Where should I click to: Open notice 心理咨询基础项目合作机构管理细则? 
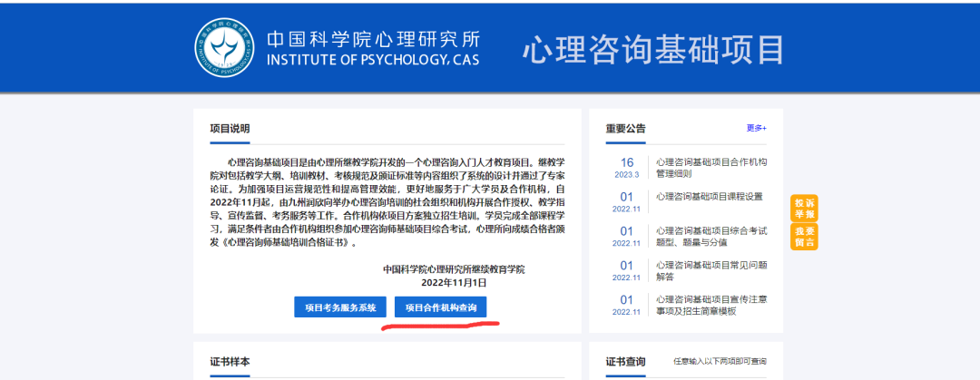click(712, 168)
